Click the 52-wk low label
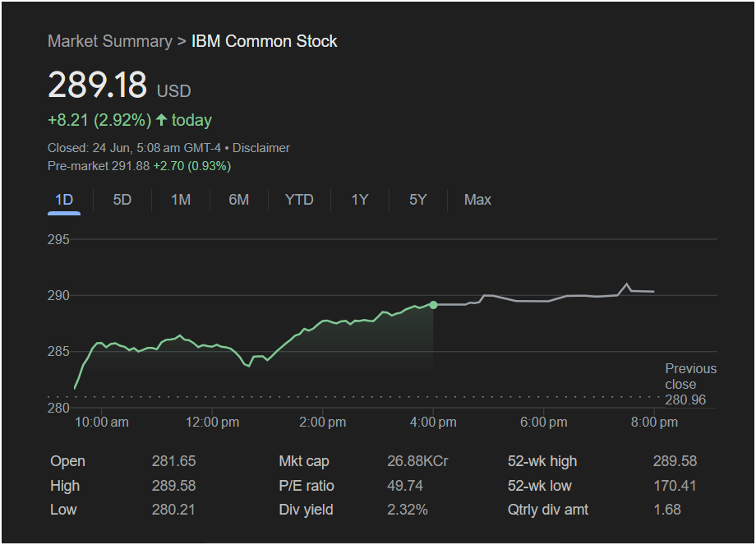Screen dimensions: 756x545 pos(540,486)
